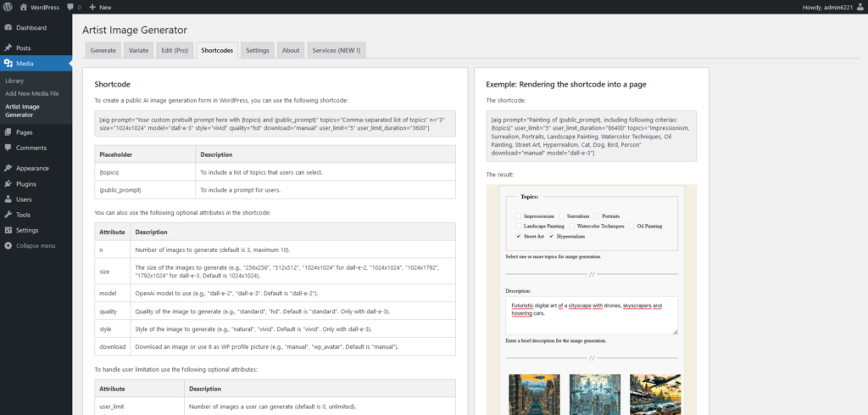
Task: Open the Edit (Pro) tab
Action: click(175, 50)
